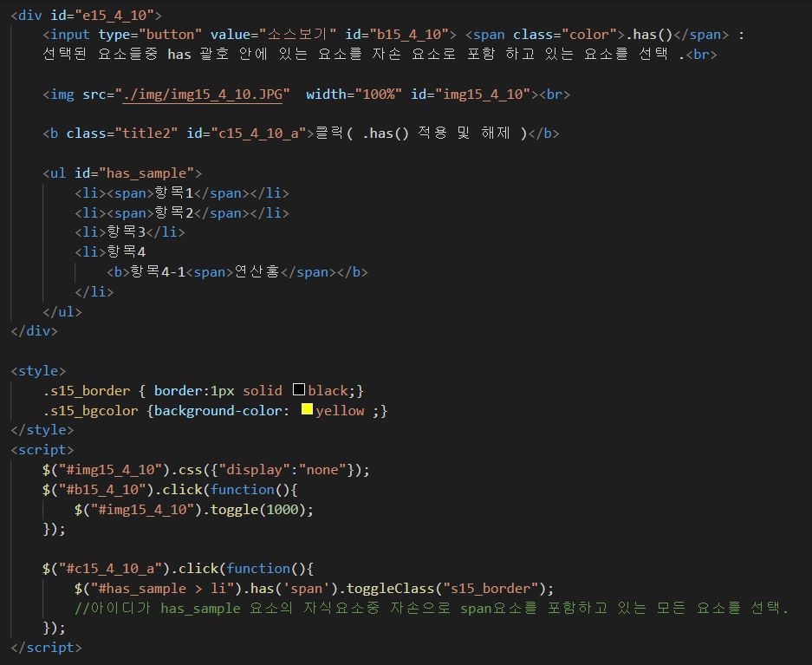Click the background-color property name
Viewport: 812px width, 665px height.
(218, 411)
